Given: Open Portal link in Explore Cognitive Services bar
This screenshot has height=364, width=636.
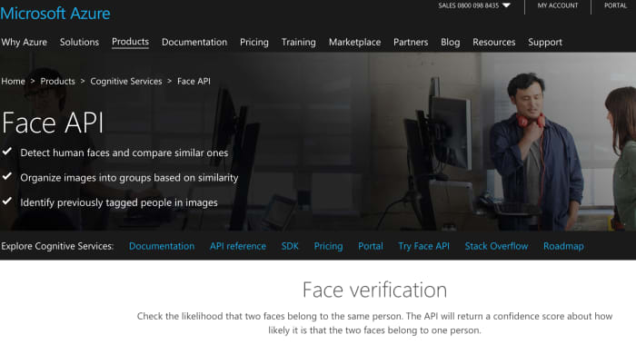Looking at the screenshot, I should pos(371,246).
